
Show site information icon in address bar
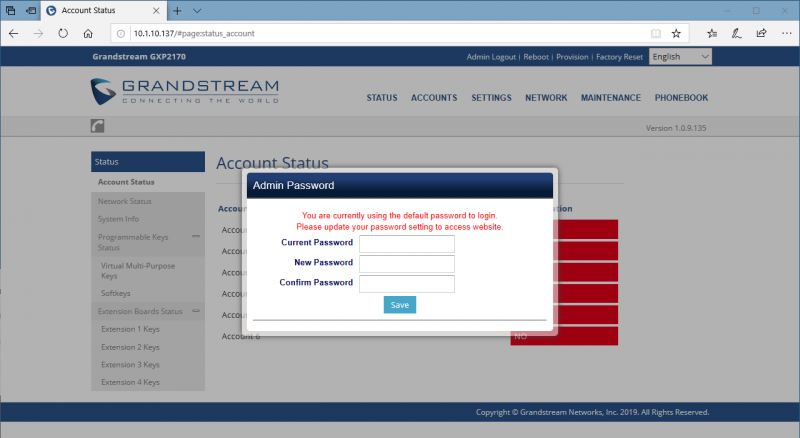pos(120,34)
